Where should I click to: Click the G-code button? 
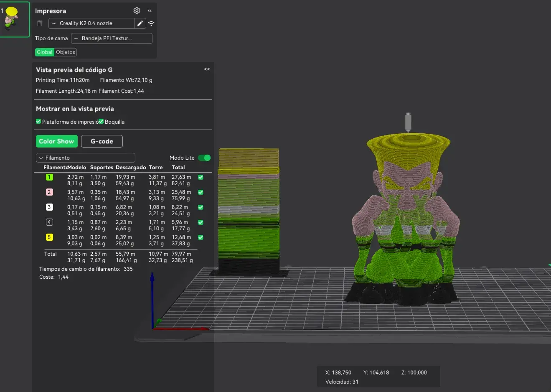click(x=102, y=141)
